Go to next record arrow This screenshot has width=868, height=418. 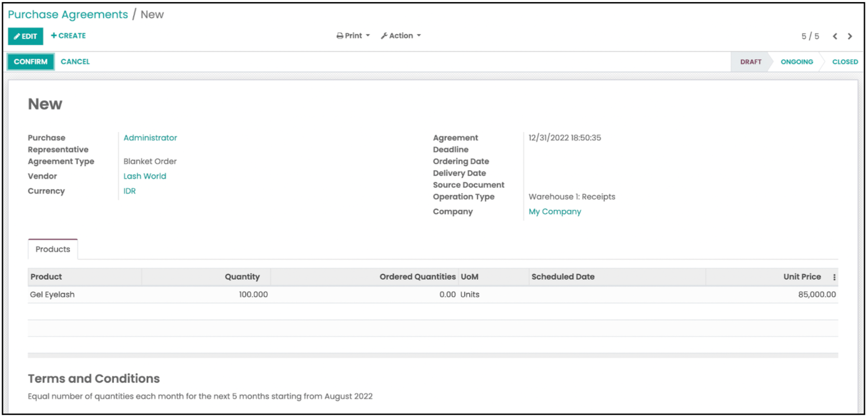coord(850,36)
